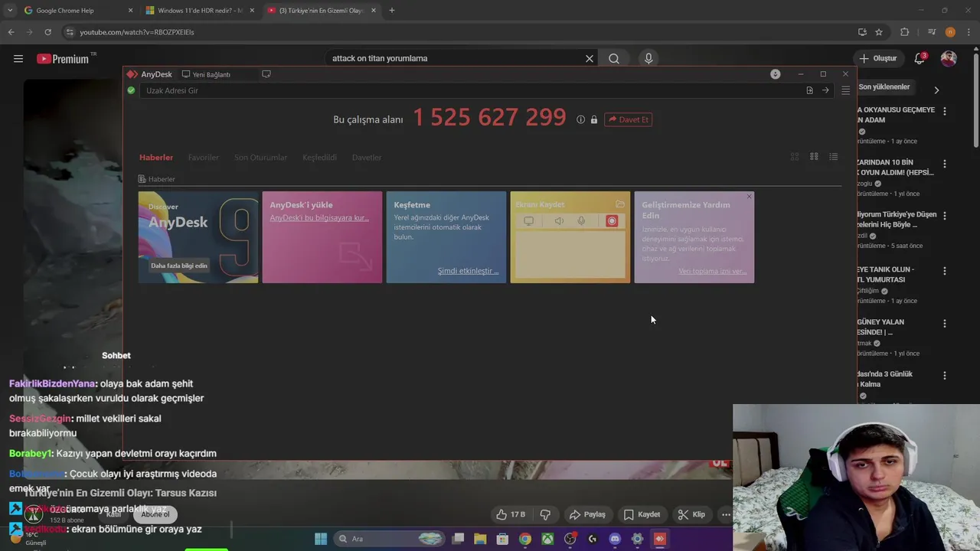Click the Paylaş share button
The image size is (980, 551).
[587, 514]
